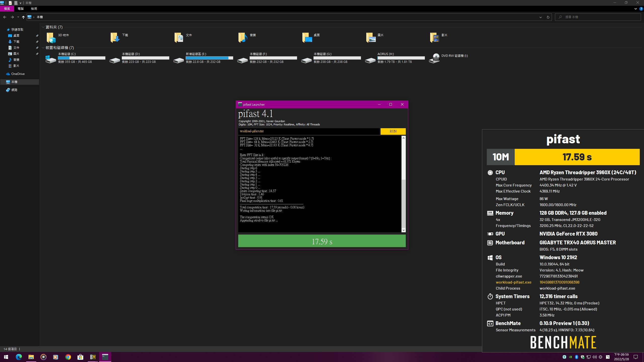Open the 檔案 ribbon tab
The image size is (644, 362).
coord(7,9)
